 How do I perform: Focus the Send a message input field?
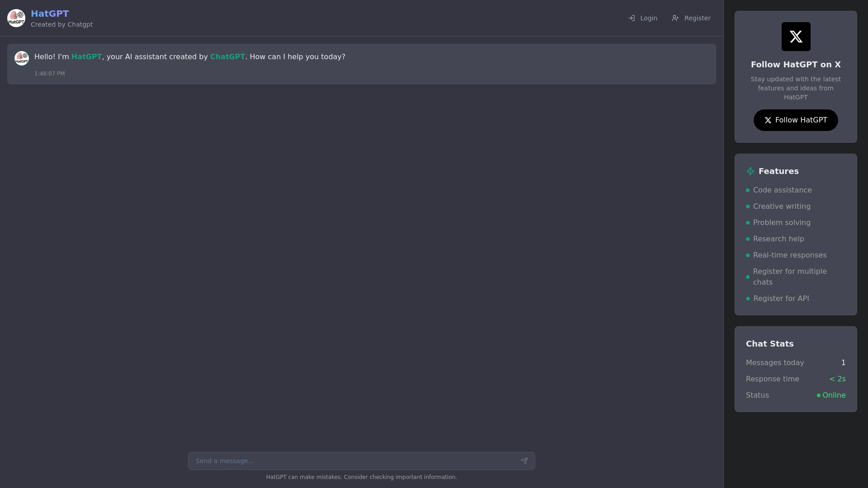click(362, 461)
